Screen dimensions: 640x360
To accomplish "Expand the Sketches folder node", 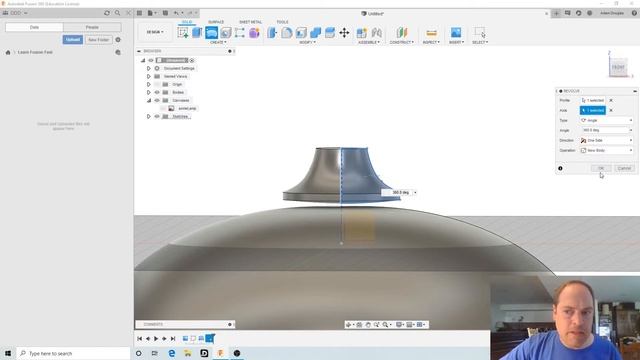I will pyautogui.click(x=149, y=116).
